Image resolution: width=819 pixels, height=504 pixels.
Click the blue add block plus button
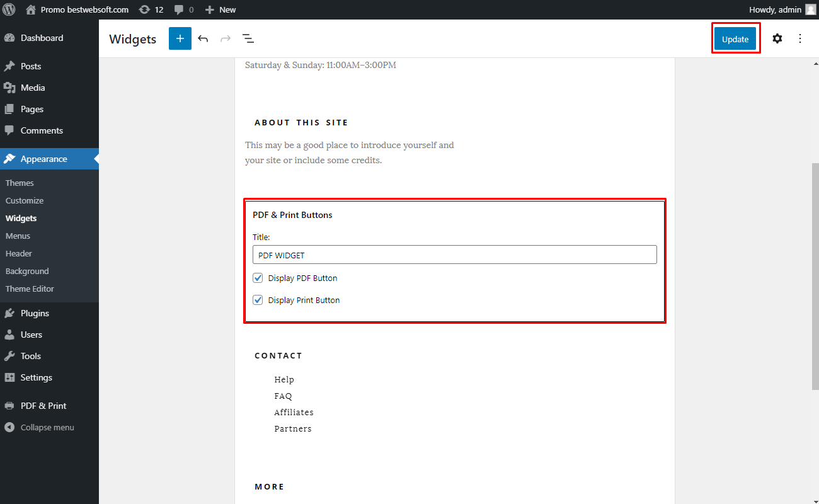pyautogui.click(x=180, y=38)
